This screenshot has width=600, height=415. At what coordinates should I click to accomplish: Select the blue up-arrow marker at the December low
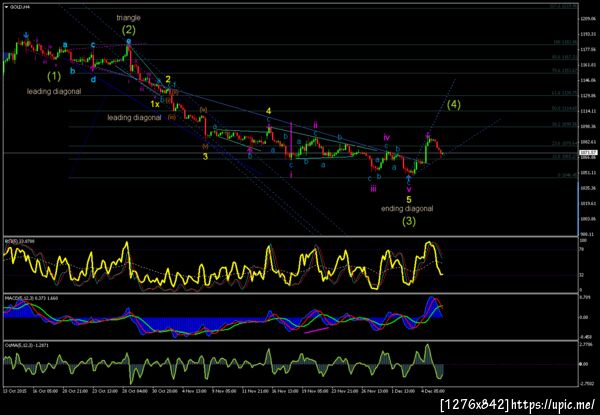(x=409, y=178)
